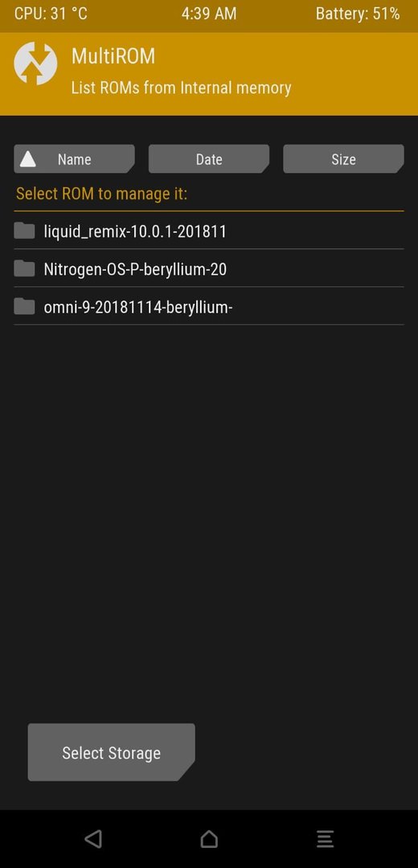This screenshot has height=868, width=418.
Task: Select liquid_remix-10.0.1-201811 ROM entry
Action: coord(209,231)
